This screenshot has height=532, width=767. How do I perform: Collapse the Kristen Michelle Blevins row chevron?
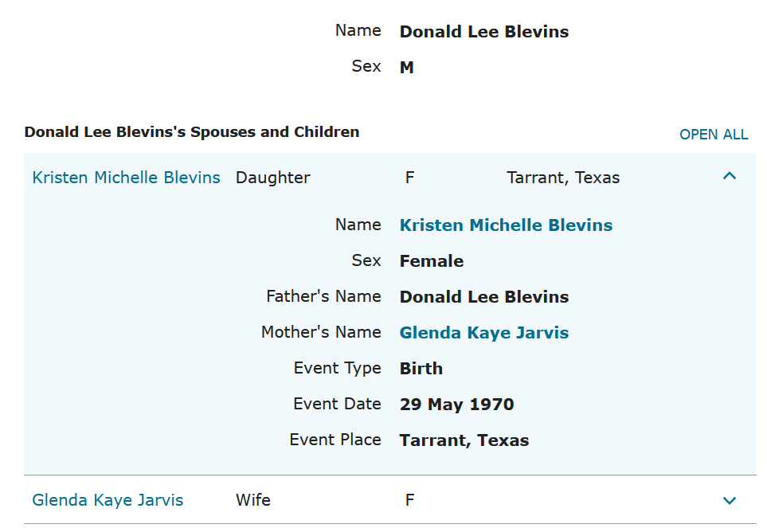pos(729,177)
